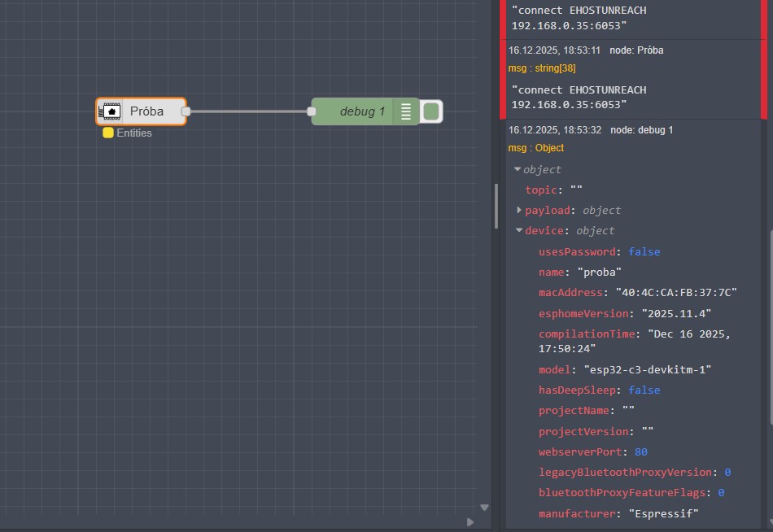The image size is (773, 532).
Task: Click the macAddress property key
Action: [570, 293]
